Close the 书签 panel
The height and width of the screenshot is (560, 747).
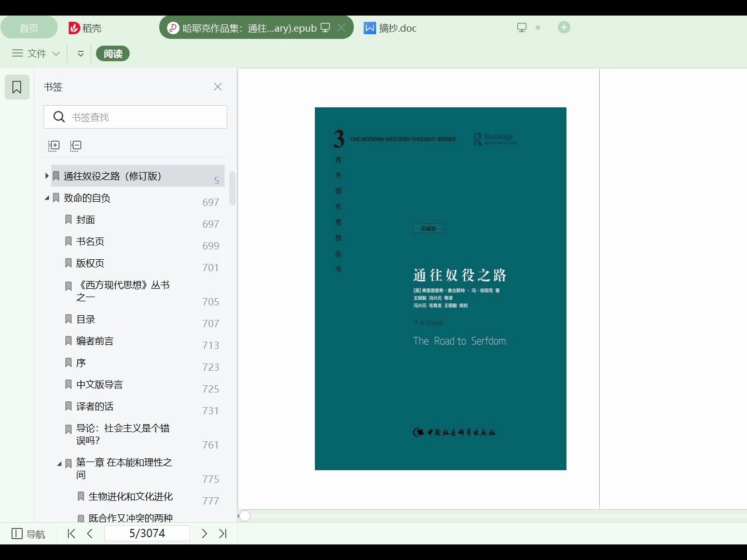tap(218, 87)
